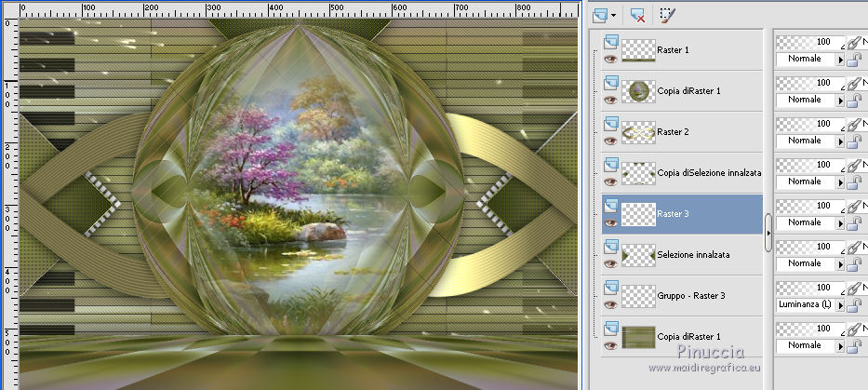
Task: Click the layers palette splitter arrow handle
Action: [x=768, y=234]
